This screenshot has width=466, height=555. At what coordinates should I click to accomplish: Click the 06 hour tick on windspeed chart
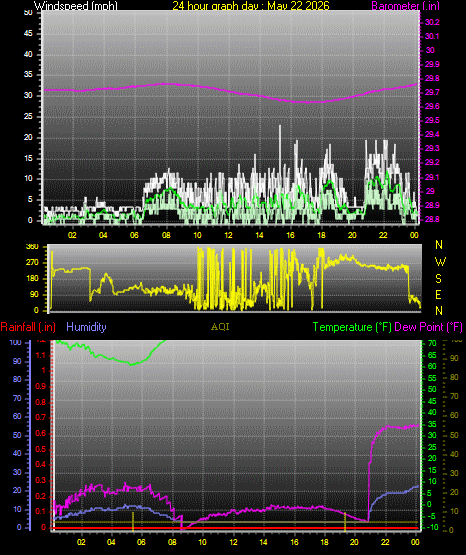coord(134,235)
